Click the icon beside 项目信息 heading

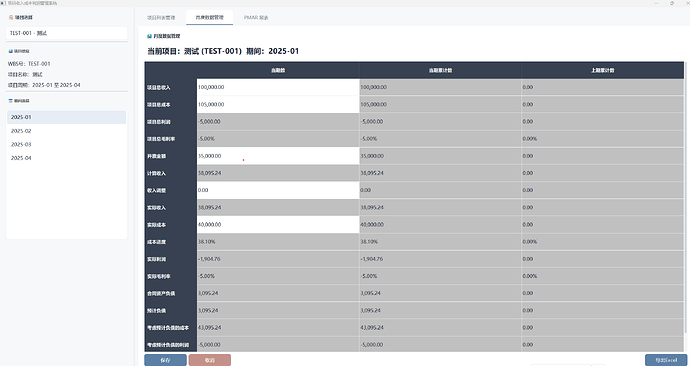tap(11, 51)
